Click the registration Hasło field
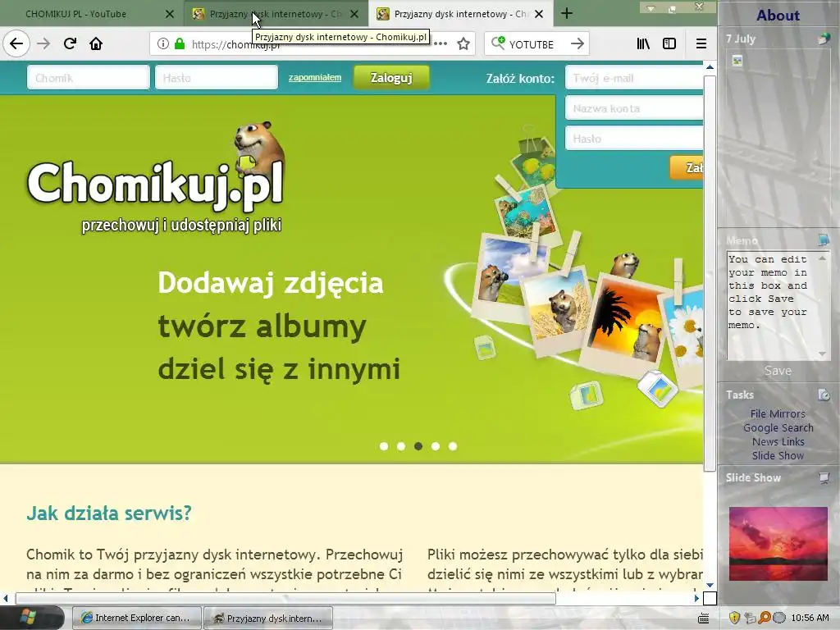Image resolution: width=840 pixels, height=630 pixels. [634, 138]
